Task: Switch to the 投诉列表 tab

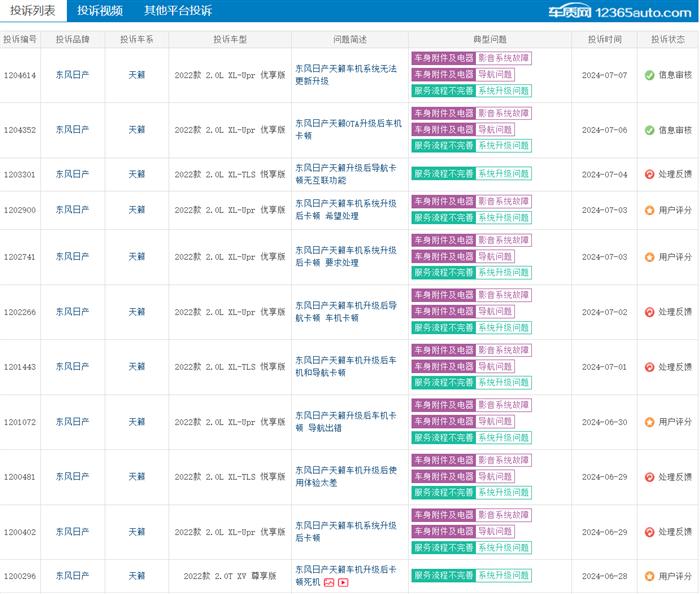Action: coord(33,10)
